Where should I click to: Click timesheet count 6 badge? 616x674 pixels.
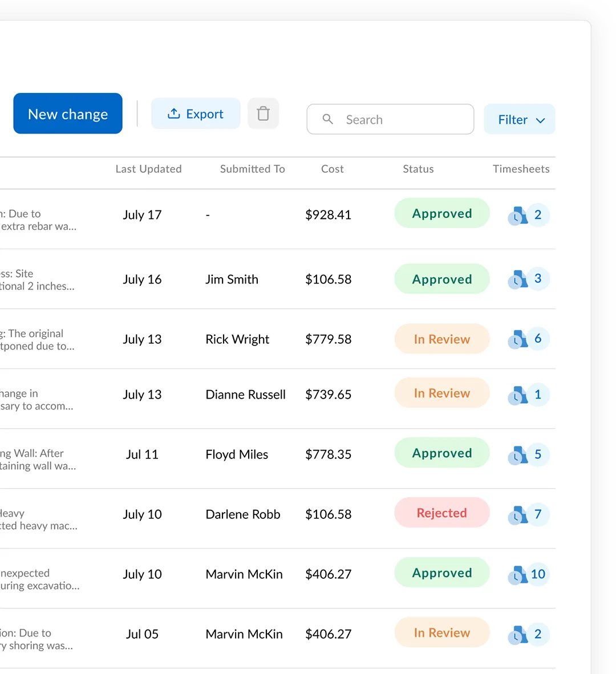[538, 339]
